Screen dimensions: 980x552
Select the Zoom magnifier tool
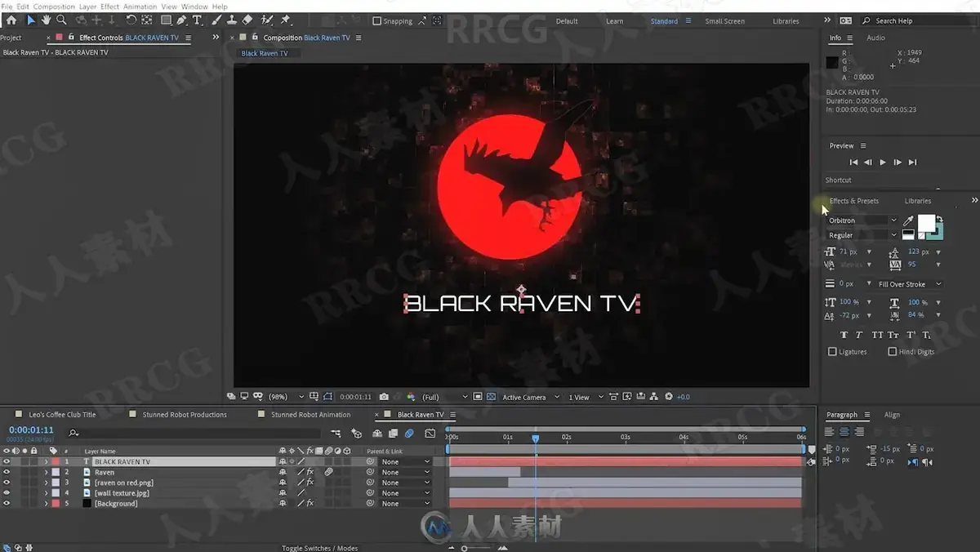pyautogui.click(x=61, y=20)
